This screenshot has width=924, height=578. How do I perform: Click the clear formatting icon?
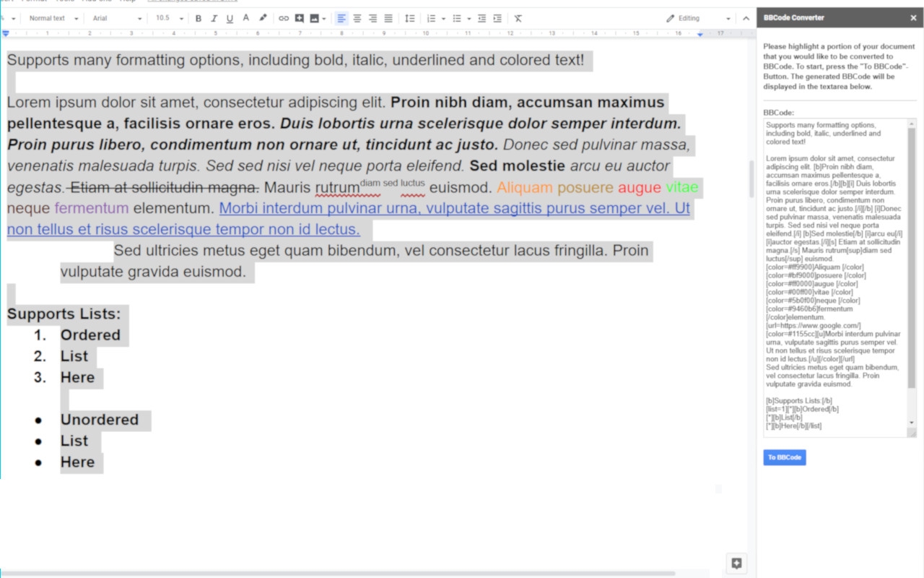[x=518, y=18]
